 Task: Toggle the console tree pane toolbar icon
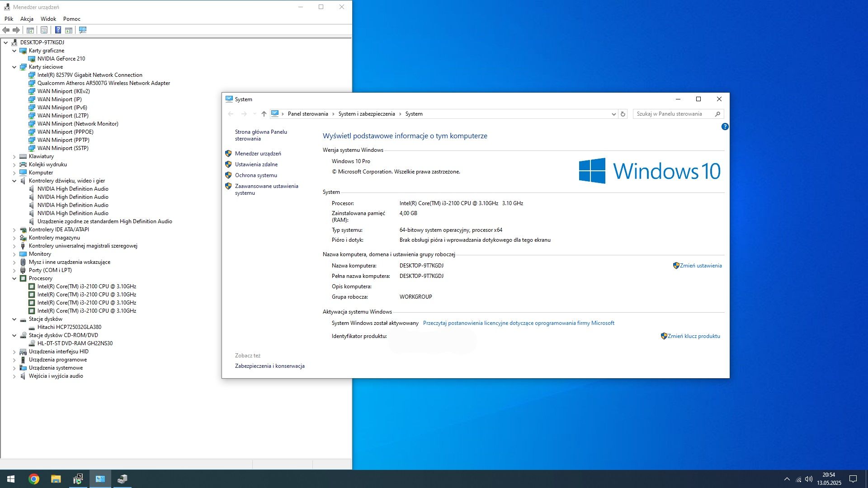[x=30, y=30]
